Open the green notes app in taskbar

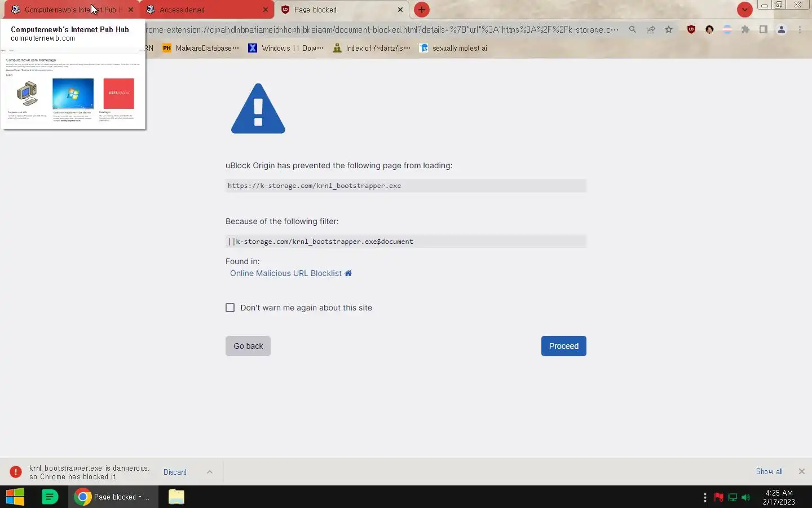tap(50, 497)
